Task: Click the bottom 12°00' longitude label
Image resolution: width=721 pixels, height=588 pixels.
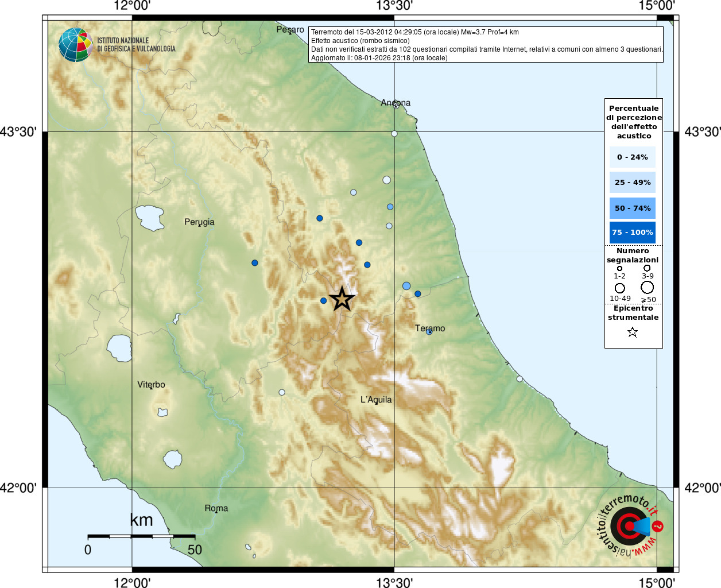Action: (132, 582)
